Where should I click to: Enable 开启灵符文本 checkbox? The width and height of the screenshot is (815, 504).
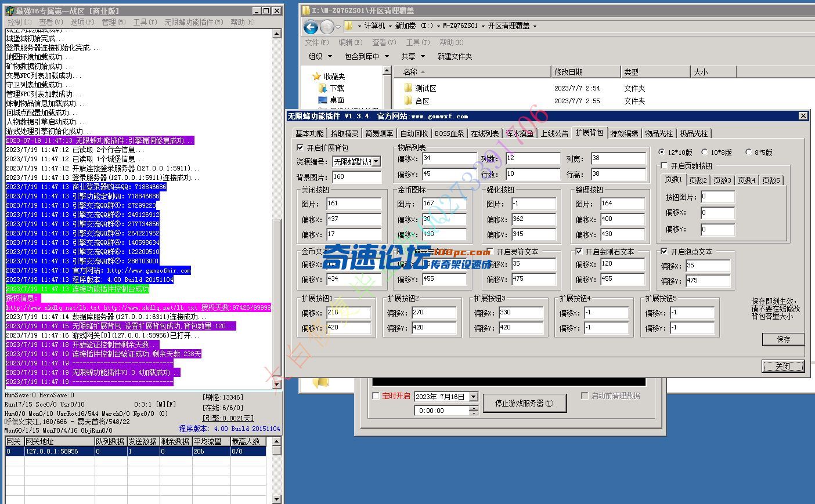[491, 252]
